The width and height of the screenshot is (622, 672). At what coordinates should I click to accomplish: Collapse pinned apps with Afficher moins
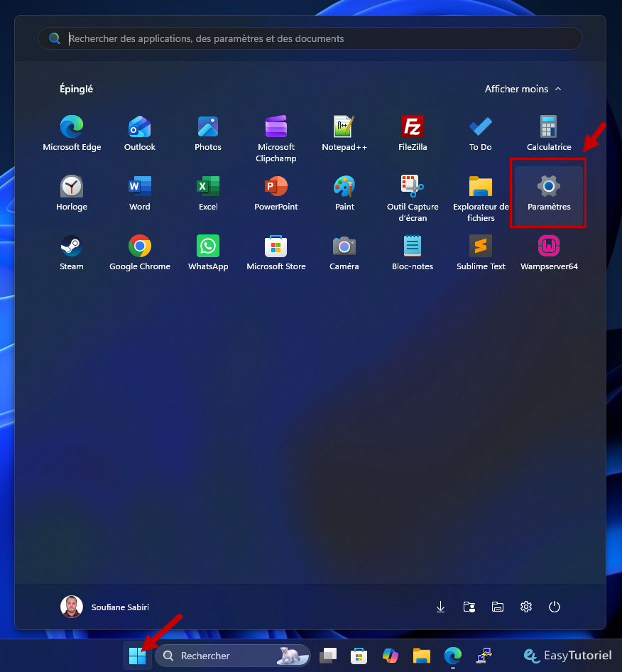click(x=523, y=89)
